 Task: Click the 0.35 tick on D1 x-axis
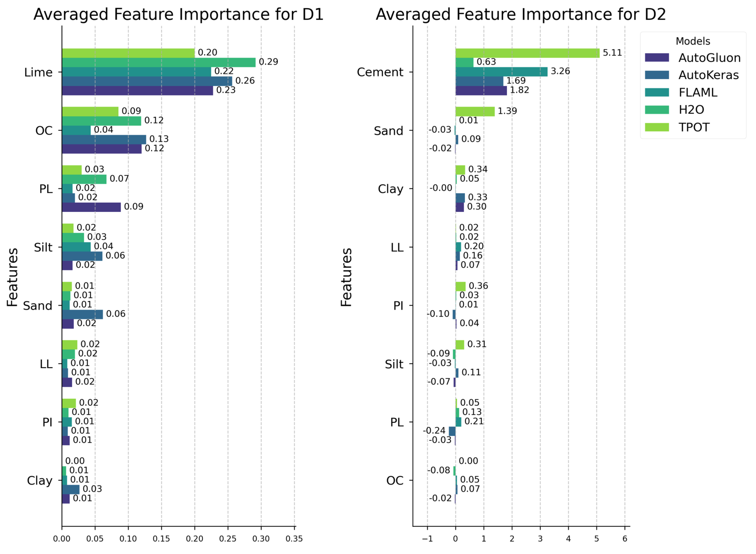coord(294,539)
